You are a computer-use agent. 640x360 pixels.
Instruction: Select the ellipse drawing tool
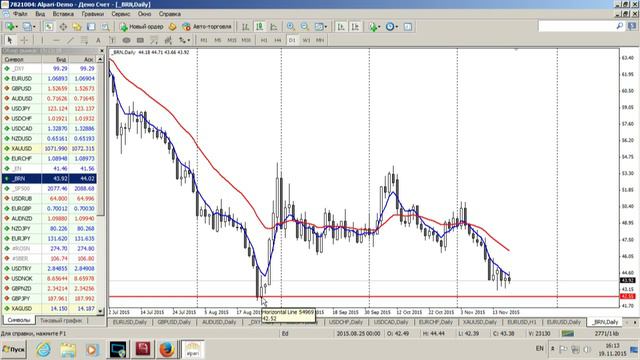pyautogui.click(x=126, y=40)
